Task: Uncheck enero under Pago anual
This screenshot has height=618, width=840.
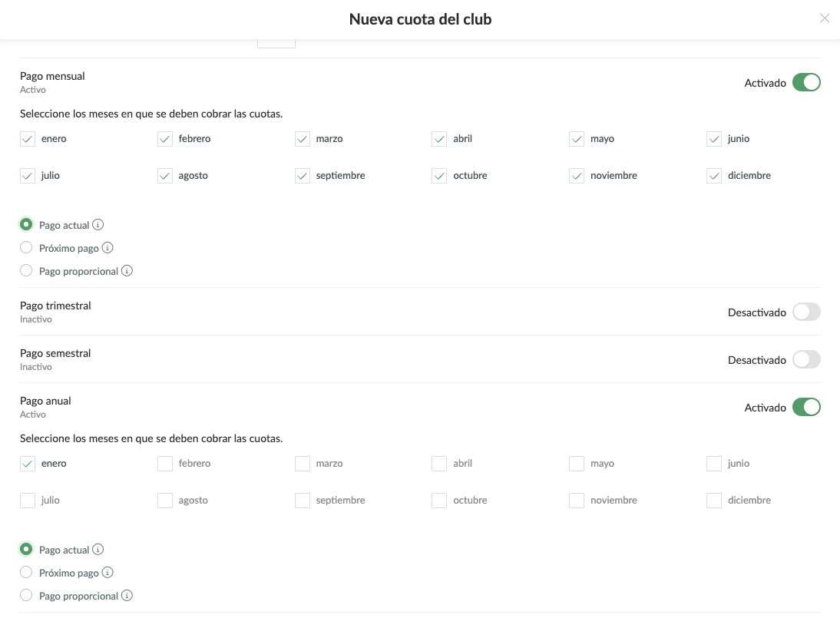Action: tap(28, 464)
